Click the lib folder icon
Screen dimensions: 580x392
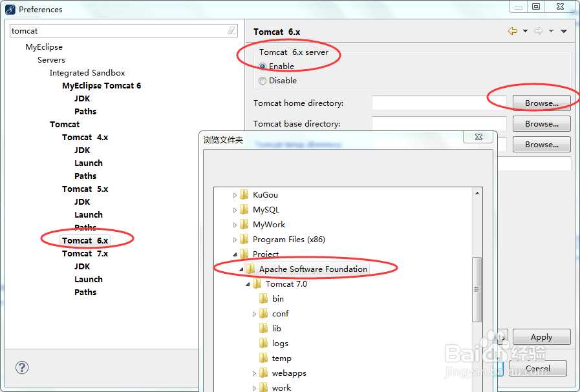(264, 328)
